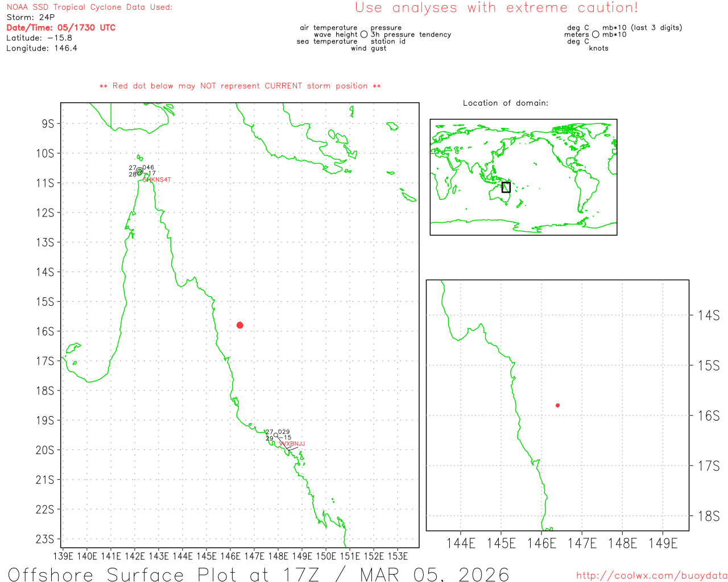Image resolution: width=728 pixels, height=582 pixels.
Task: Click the units legend circle near 'meters'
Action: click(x=595, y=35)
